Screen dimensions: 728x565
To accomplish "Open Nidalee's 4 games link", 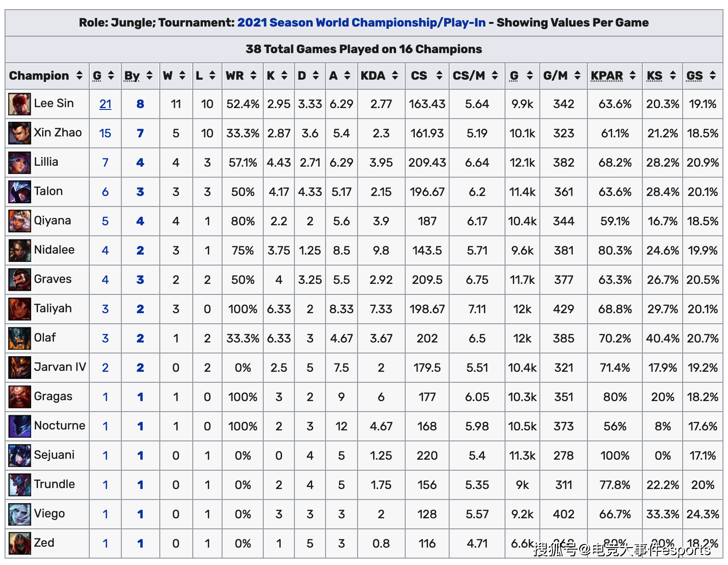I will tap(105, 251).
